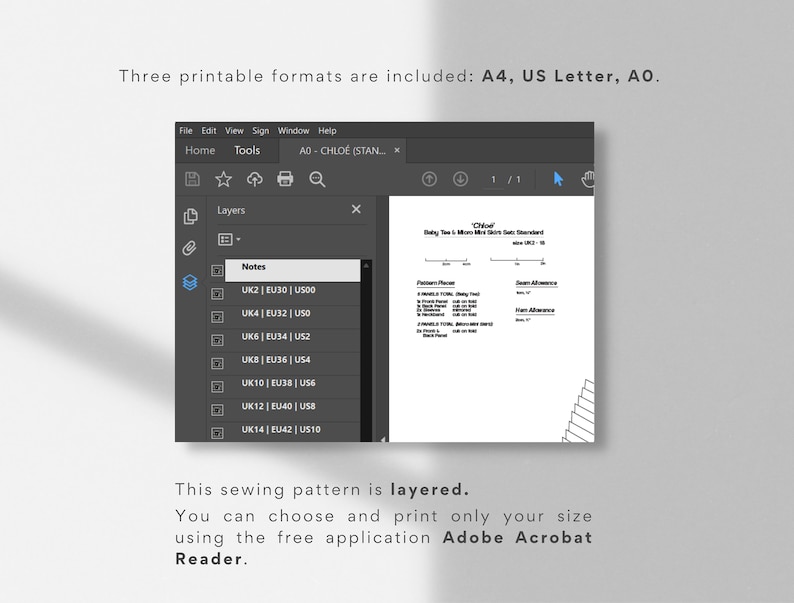Toggle the Layers panel icon
This screenshot has width=794, height=603.
pos(190,282)
